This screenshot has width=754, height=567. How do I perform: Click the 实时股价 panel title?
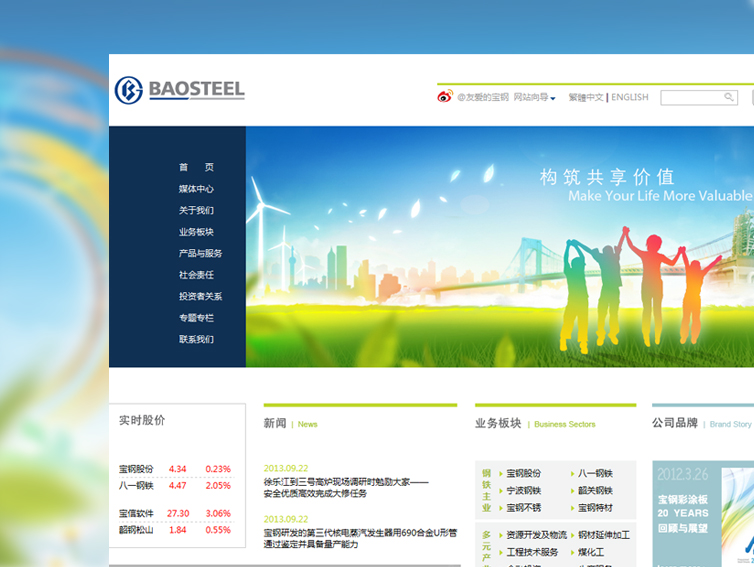(x=142, y=420)
